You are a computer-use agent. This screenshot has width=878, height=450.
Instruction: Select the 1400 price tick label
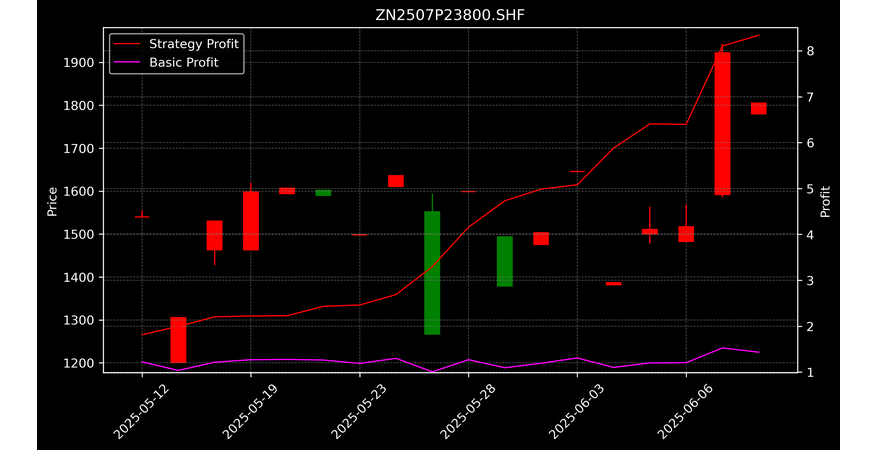pos(80,278)
